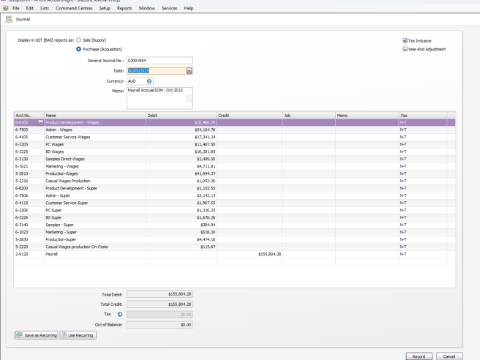Select the Customer Service-Wages row
This screenshot has height=360, width=480.
(234, 137)
